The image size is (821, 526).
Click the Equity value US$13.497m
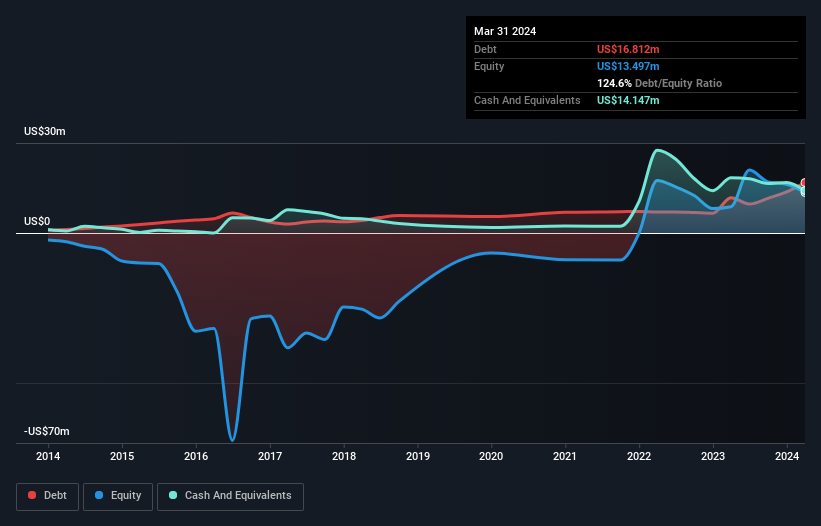click(x=628, y=66)
